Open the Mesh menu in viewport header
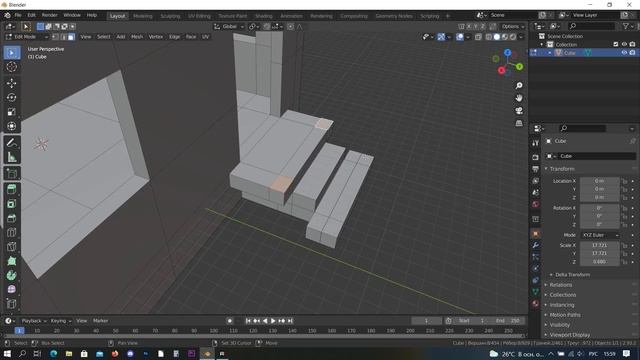This screenshot has width=640, height=360. tap(137, 37)
